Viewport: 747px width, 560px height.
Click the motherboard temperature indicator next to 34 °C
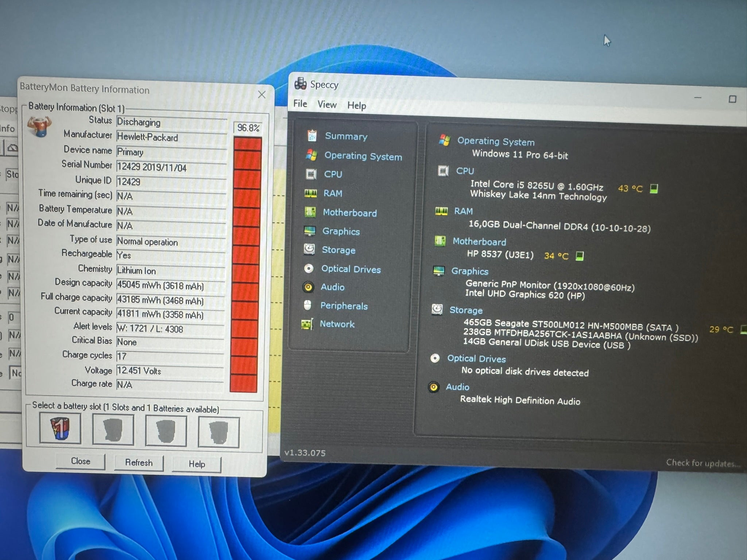pos(579,256)
